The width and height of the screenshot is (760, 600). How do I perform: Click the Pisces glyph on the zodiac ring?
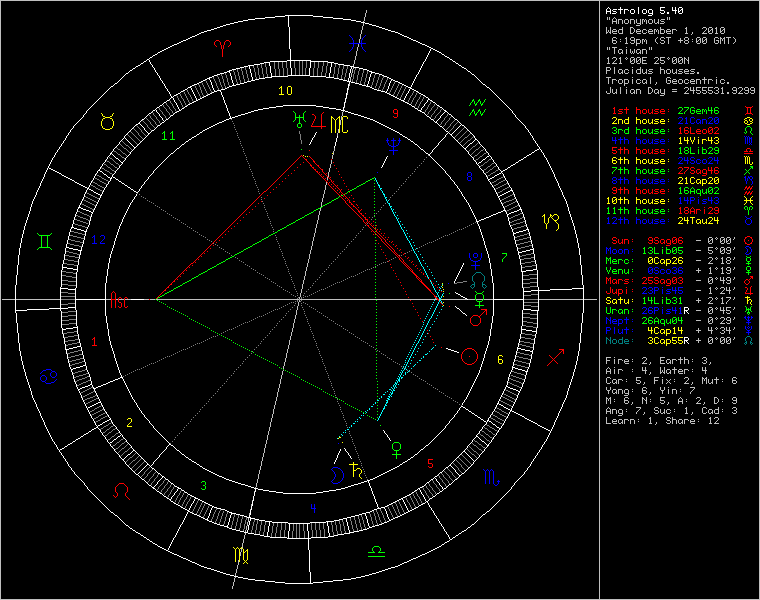(357, 44)
